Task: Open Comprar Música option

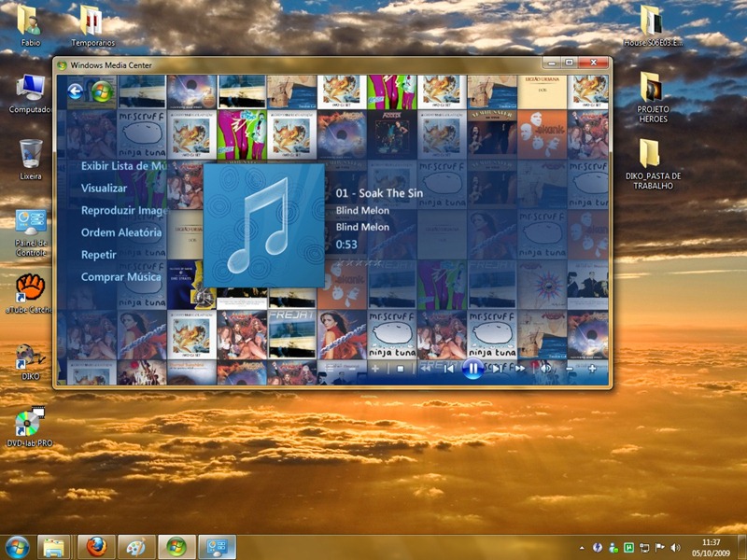Action: pos(121,276)
